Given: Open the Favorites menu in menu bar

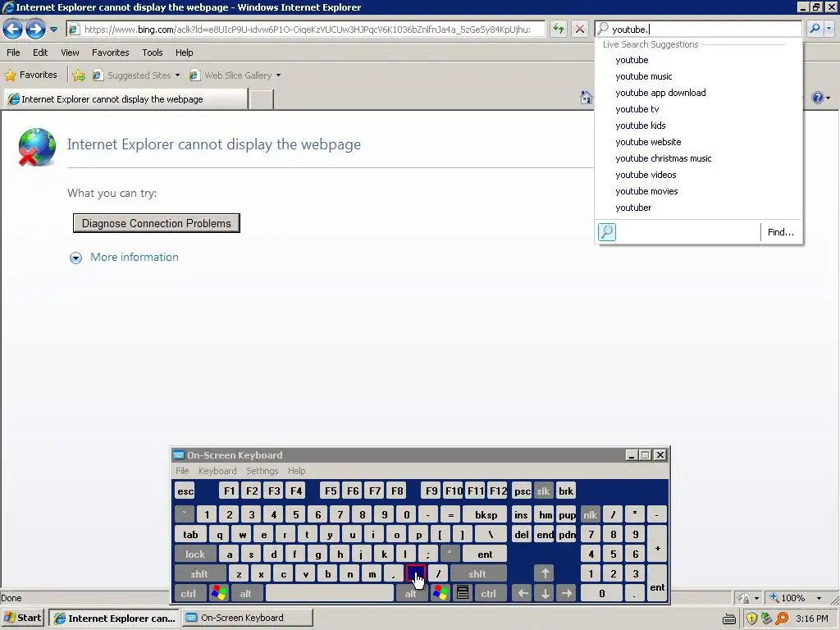Looking at the screenshot, I should pos(111,52).
